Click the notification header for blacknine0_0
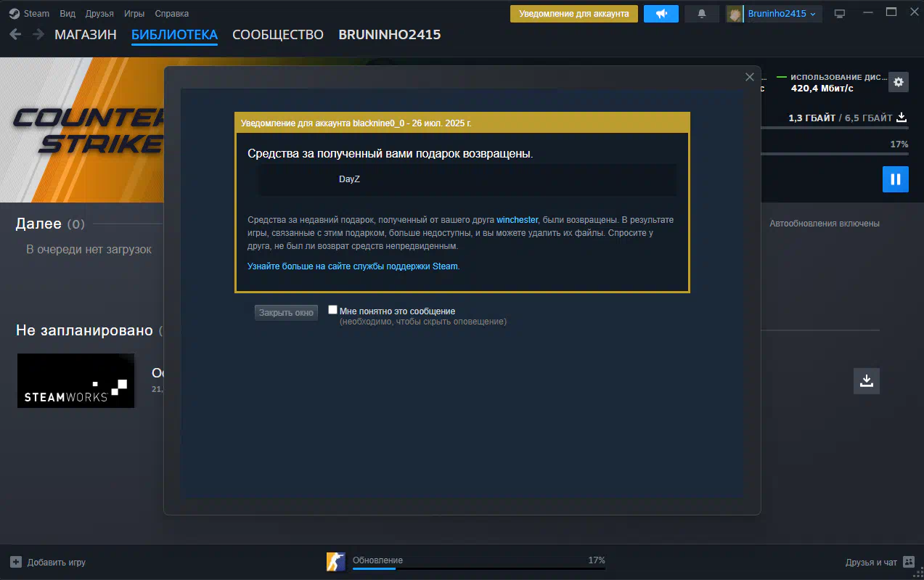The width and height of the screenshot is (924, 580). 462,123
